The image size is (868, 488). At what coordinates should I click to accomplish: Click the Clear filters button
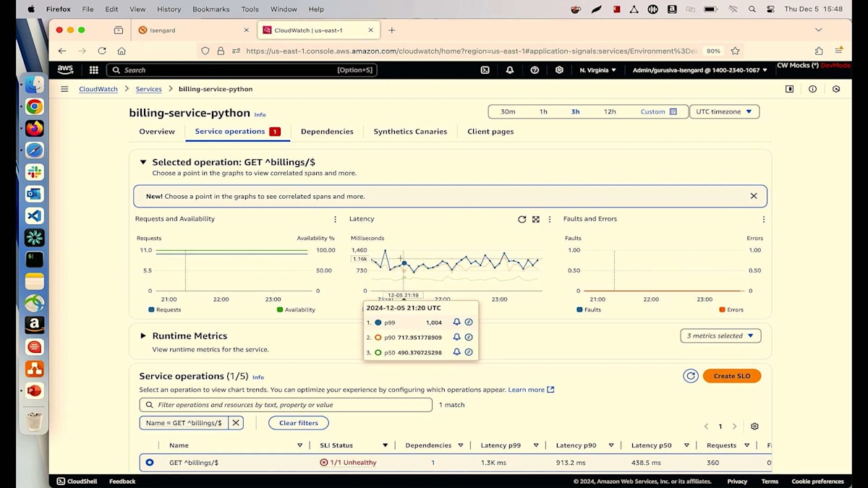[298, 423]
